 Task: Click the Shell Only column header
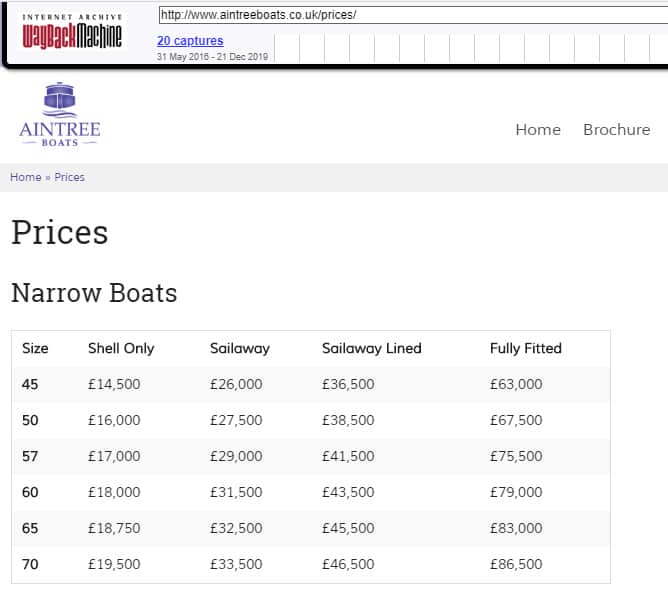point(121,348)
